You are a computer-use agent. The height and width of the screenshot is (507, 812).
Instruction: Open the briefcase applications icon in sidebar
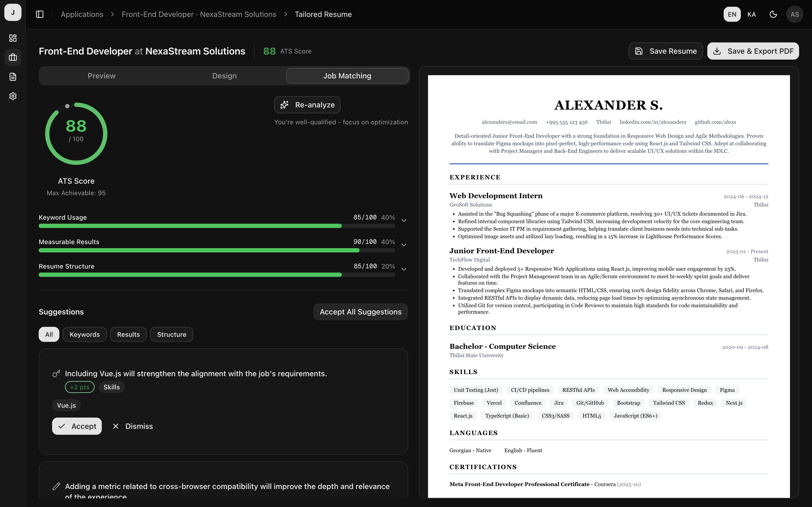point(13,57)
